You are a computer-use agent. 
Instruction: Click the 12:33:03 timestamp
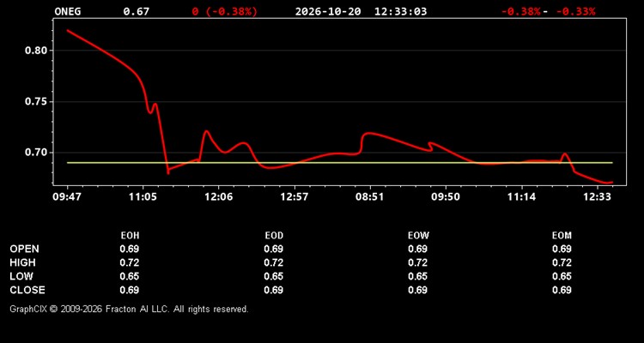pyautogui.click(x=400, y=11)
